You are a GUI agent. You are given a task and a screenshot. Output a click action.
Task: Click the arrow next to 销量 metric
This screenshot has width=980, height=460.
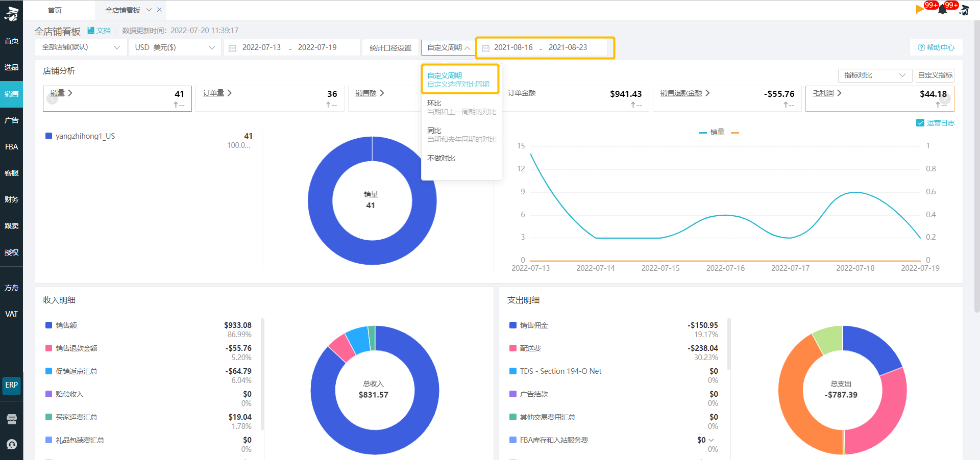(x=70, y=93)
